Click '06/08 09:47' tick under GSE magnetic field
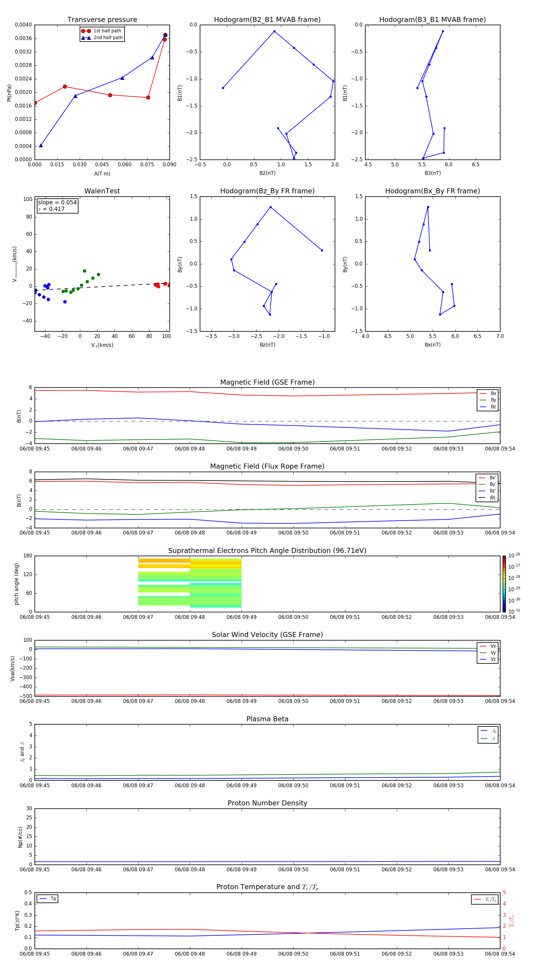Viewport: 535px width, 980px height. (138, 449)
